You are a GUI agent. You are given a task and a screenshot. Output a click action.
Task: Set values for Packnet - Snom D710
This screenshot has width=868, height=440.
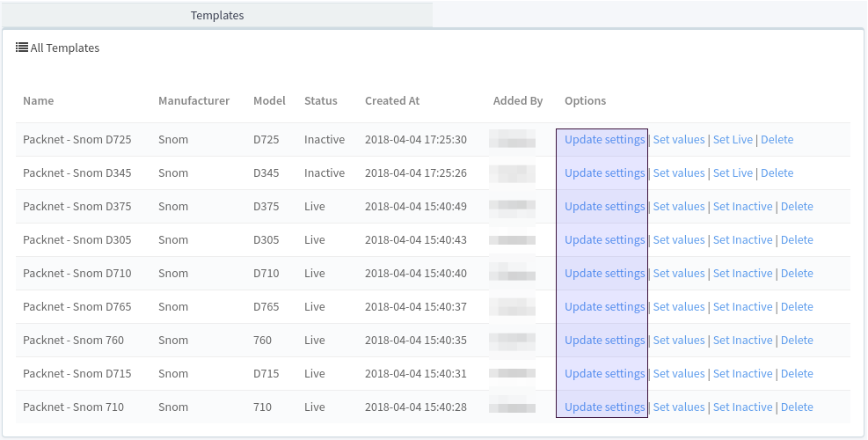tap(679, 273)
